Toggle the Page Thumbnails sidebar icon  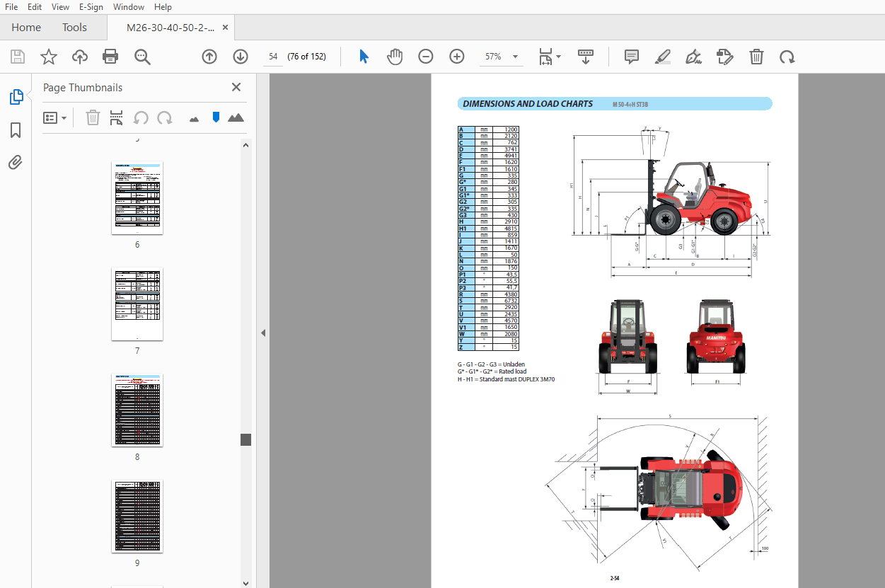(x=16, y=97)
